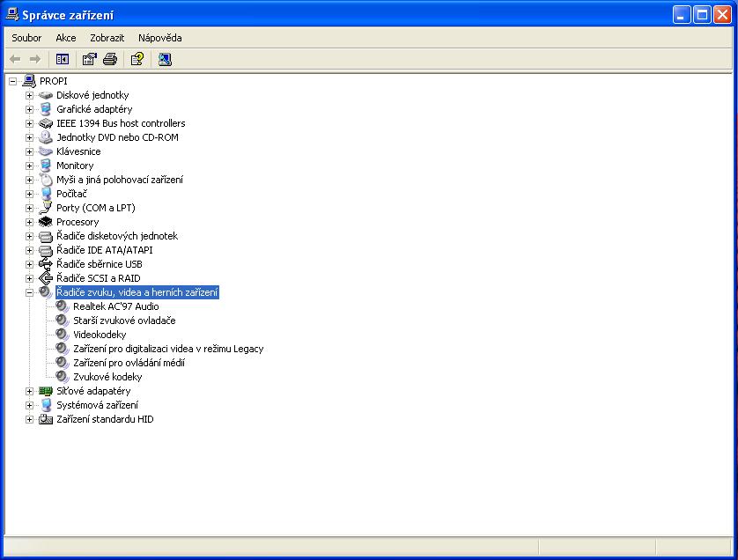Open the Akce menu

[66, 38]
